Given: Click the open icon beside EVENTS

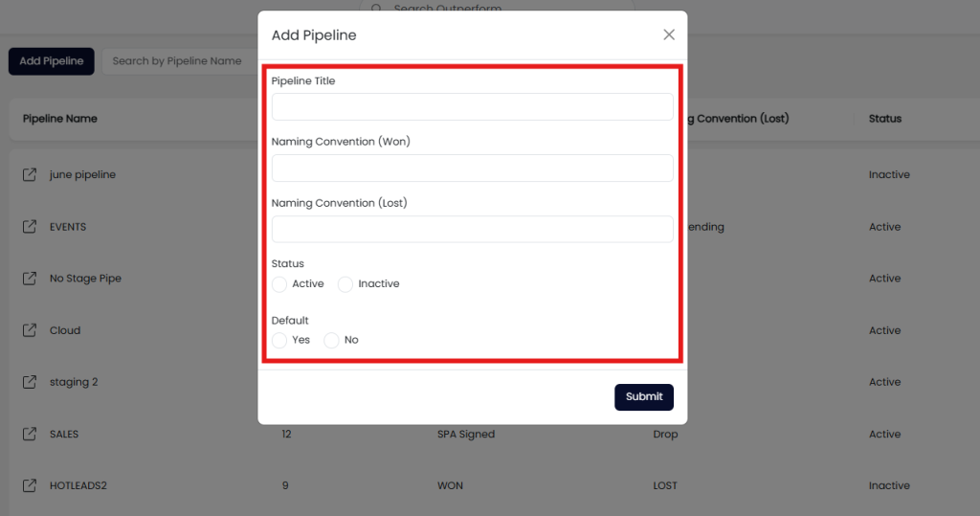Looking at the screenshot, I should click(x=30, y=227).
